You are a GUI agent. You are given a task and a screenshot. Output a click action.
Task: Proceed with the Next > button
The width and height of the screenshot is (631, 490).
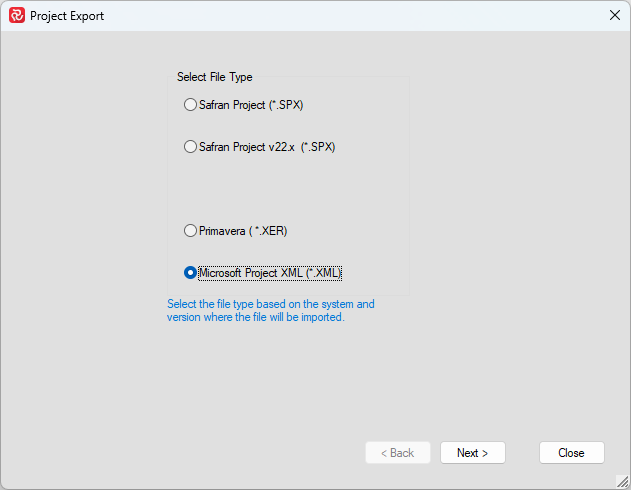[x=472, y=453]
